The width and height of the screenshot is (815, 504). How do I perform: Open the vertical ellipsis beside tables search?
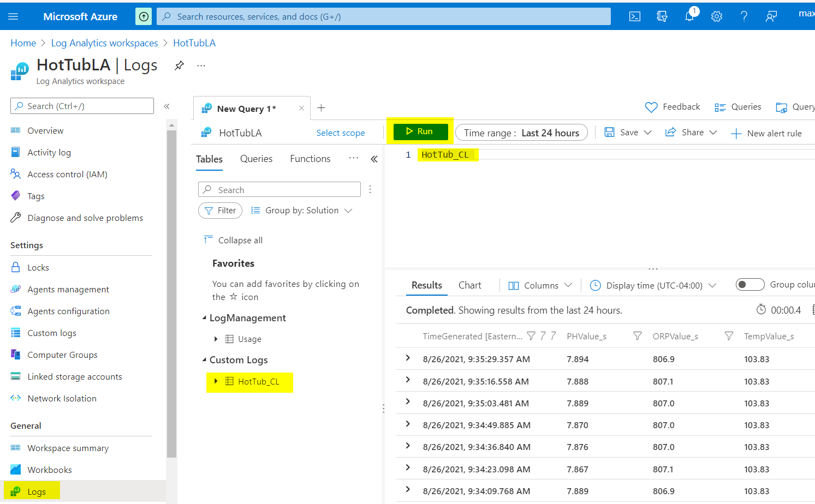370,189
